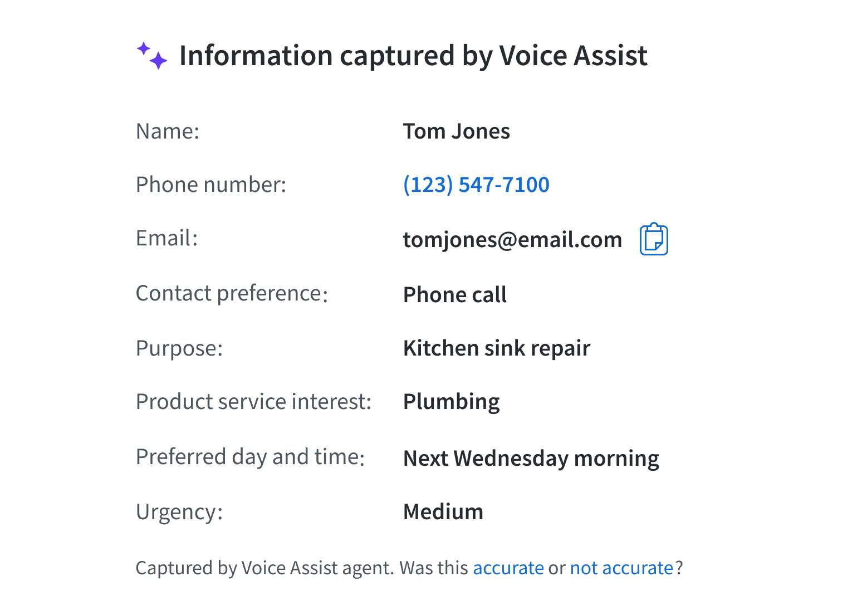Image resolution: width=862 pixels, height=616 pixels.
Task: Select the email tomjones@email.com text
Action: [x=512, y=239]
